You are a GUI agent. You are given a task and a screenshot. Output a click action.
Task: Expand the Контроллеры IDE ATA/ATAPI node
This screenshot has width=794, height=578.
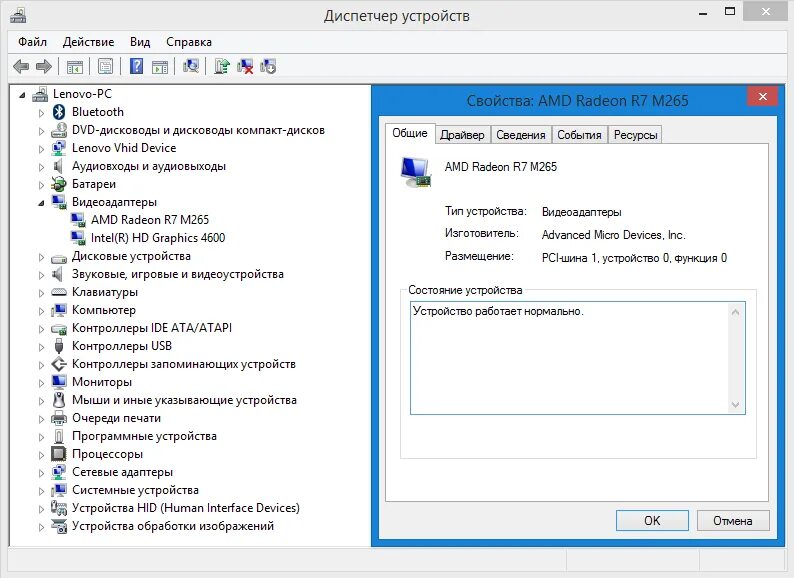click(x=42, y=329)
